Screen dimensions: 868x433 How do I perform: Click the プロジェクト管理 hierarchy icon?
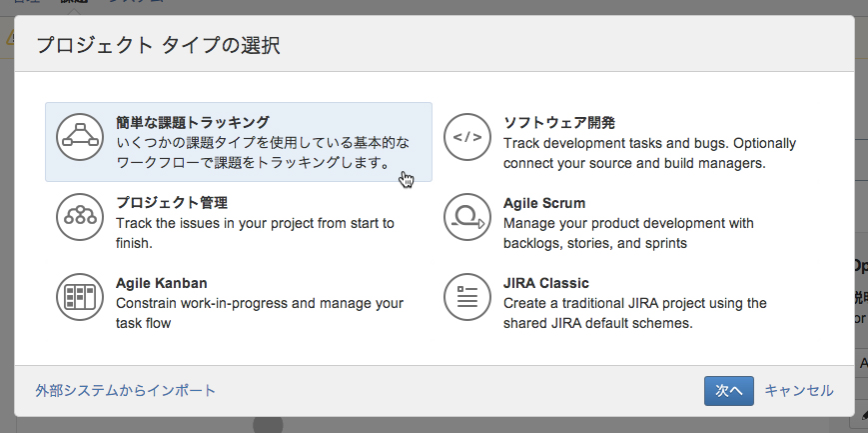pyautogui.click(x=81, y=217)
